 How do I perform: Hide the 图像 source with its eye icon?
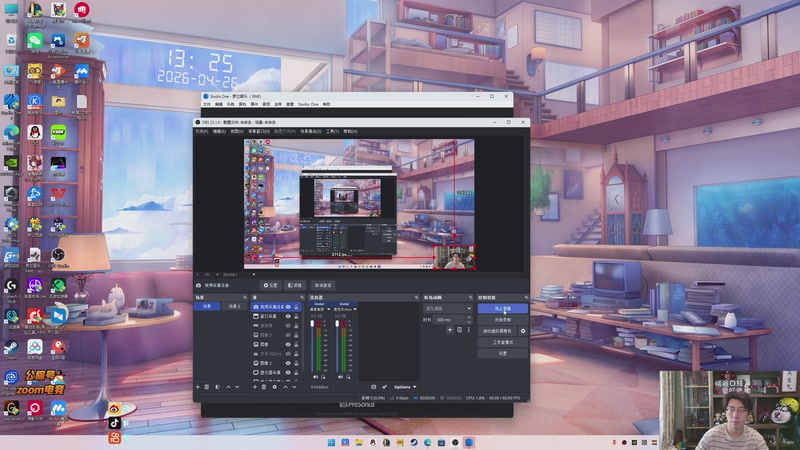pos(288,344)
